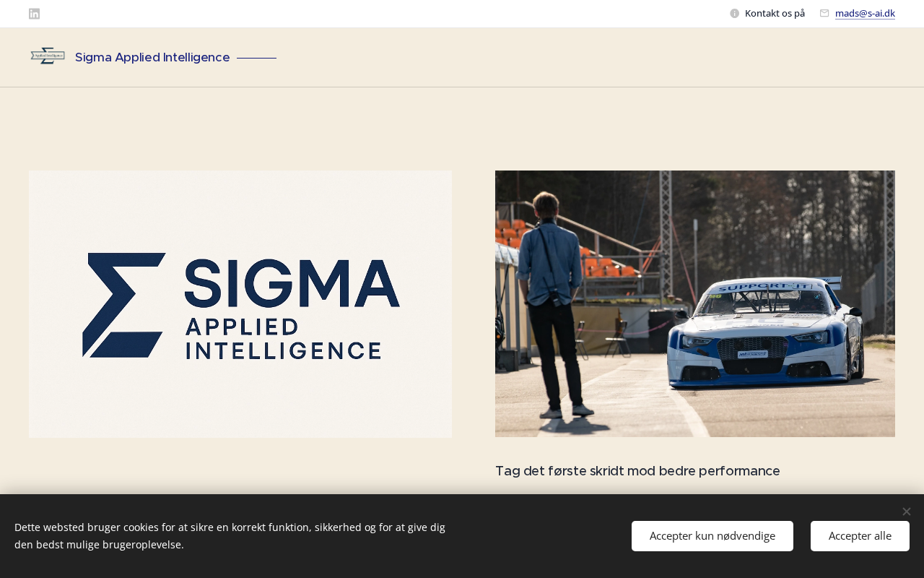Viewport: 924px width, 578px height.
Task: Click Accepter kun nødvendige button
Action: [712, 536]
